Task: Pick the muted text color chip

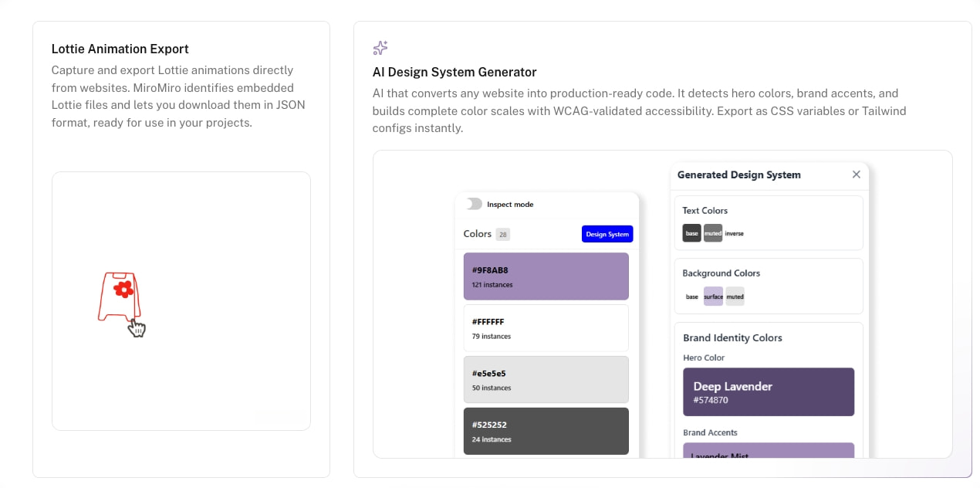Action: (x=713, y=233)
